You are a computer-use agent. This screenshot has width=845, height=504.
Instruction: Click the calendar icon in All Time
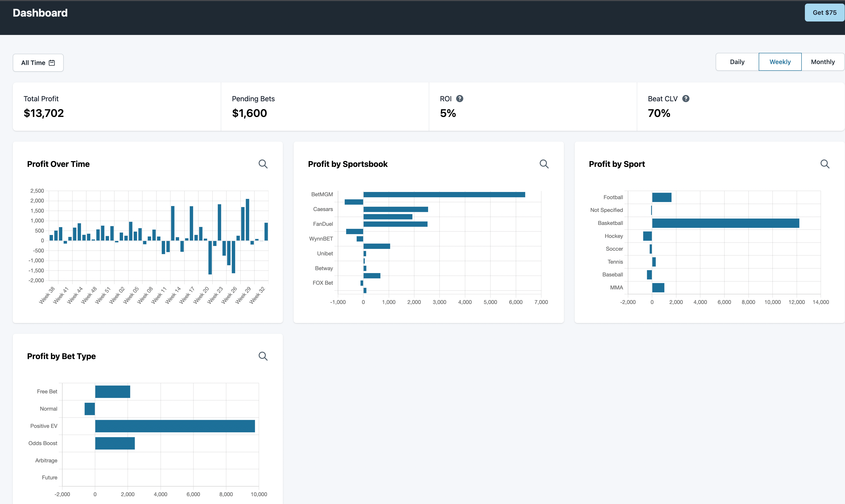[x=52, y=63]
